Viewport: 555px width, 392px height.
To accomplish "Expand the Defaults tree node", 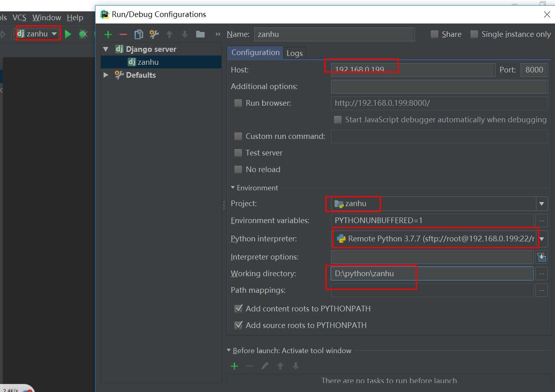I will [106, 75].
